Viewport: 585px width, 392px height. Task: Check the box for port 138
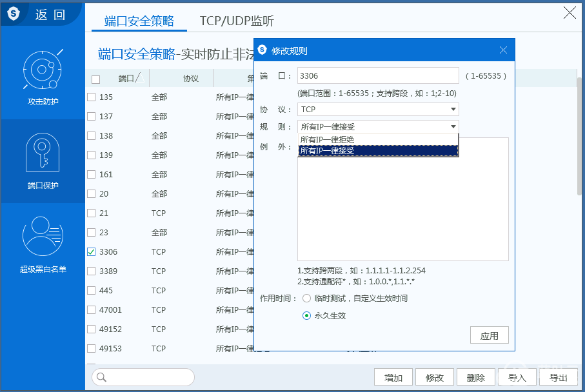[91, 136]
